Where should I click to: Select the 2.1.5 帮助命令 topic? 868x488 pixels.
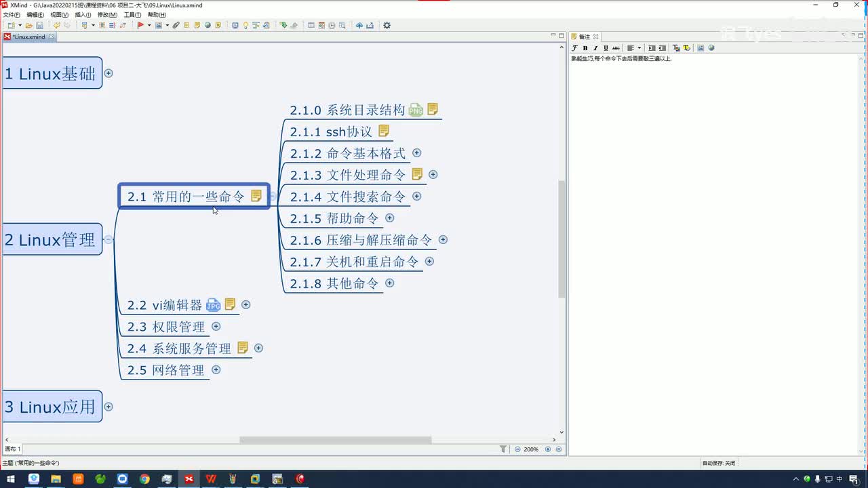point(334,218)
